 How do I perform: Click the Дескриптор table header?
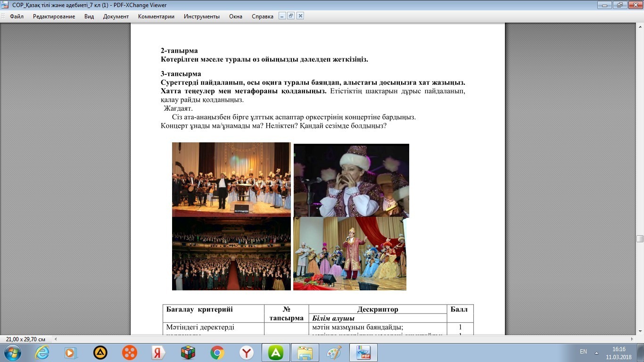point(378,309)
